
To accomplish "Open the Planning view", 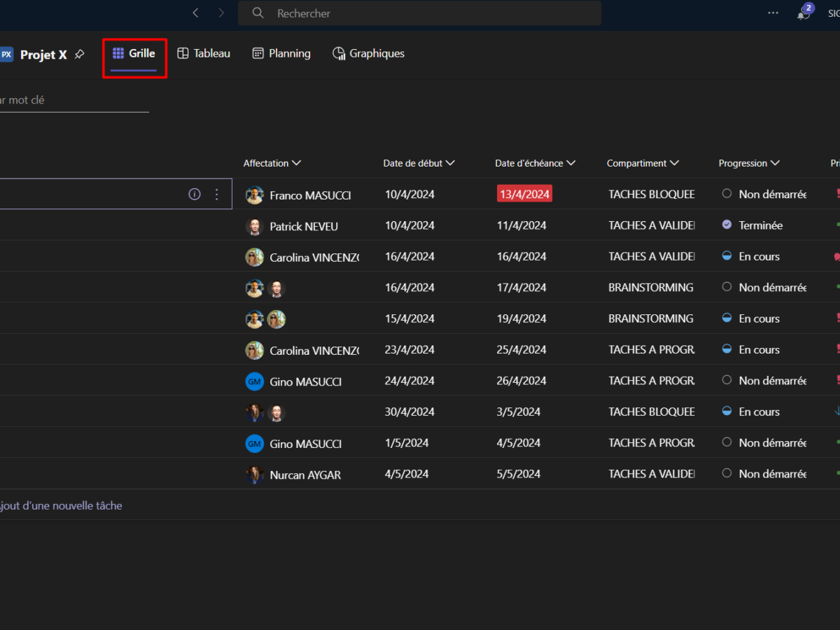I will coord(281,53).
